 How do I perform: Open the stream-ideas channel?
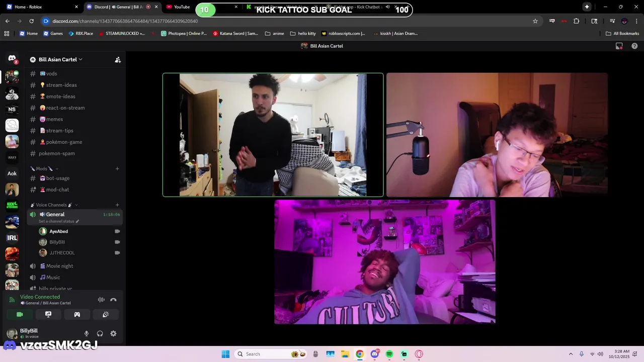coord(74,85)
